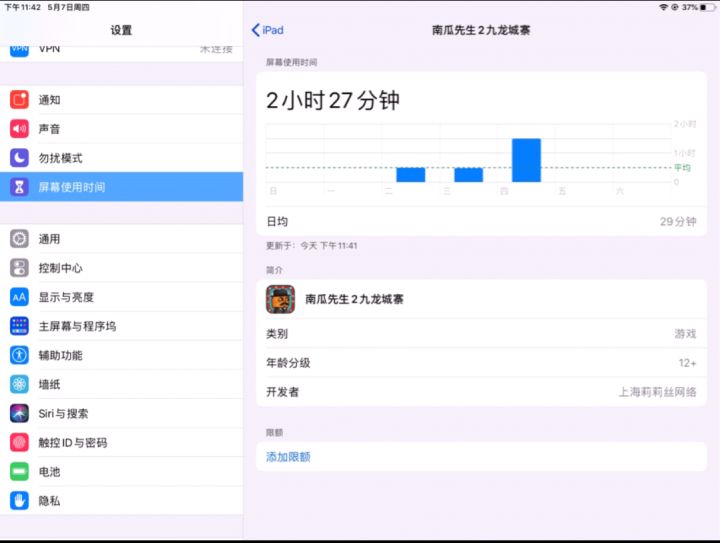The width and height of the screenshot is (720, 543).
Task: Open the 通知 notifications icon
Action: tap(19, 100)
